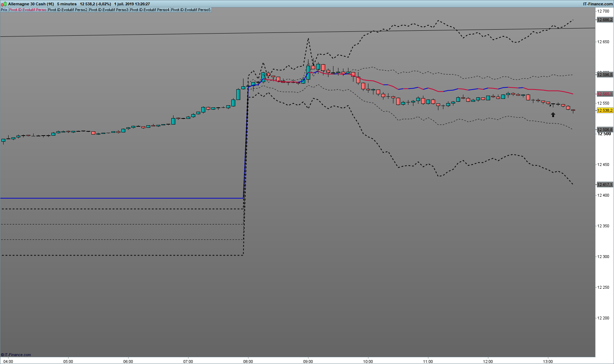The width and height of the screenshot is (614, 364).
Task: Click the 5 minutes timeframe label
Action: [x=67, y=4]
